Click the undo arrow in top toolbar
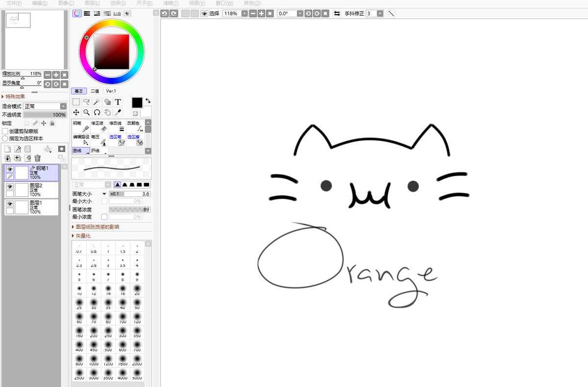Image resolution: width=588 pixels, height=387 pixels. (164, 14)
